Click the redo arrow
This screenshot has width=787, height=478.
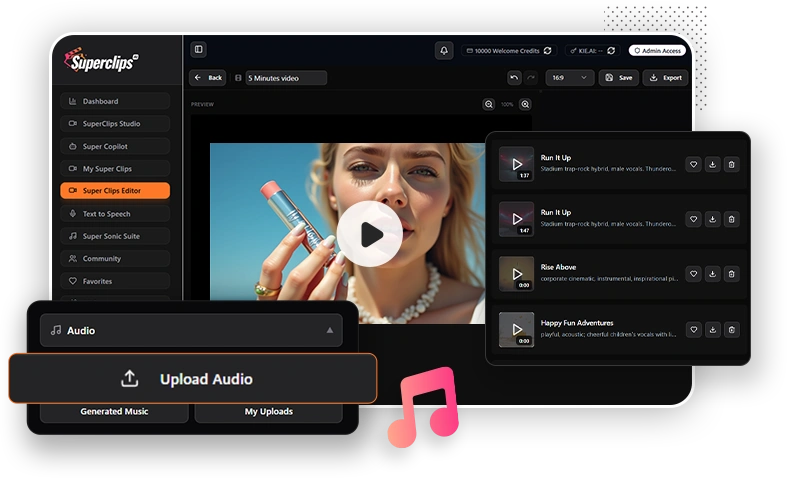[x=531, y=78]
